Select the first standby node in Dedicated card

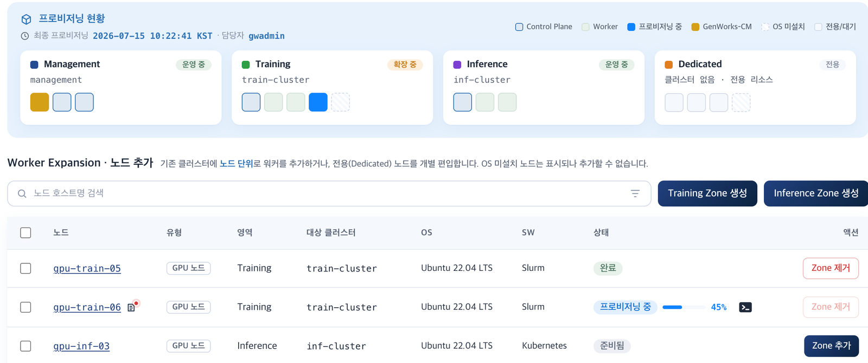pyautogui.click(x=674, y=102)
